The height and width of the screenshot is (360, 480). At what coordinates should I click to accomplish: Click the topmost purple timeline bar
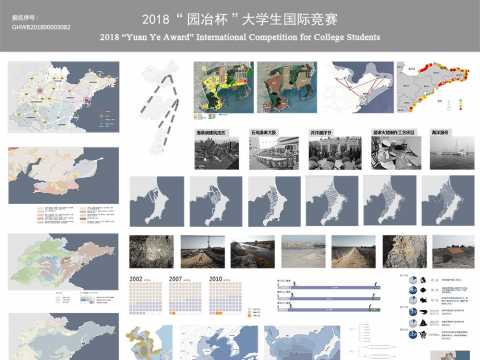point(334,287)
